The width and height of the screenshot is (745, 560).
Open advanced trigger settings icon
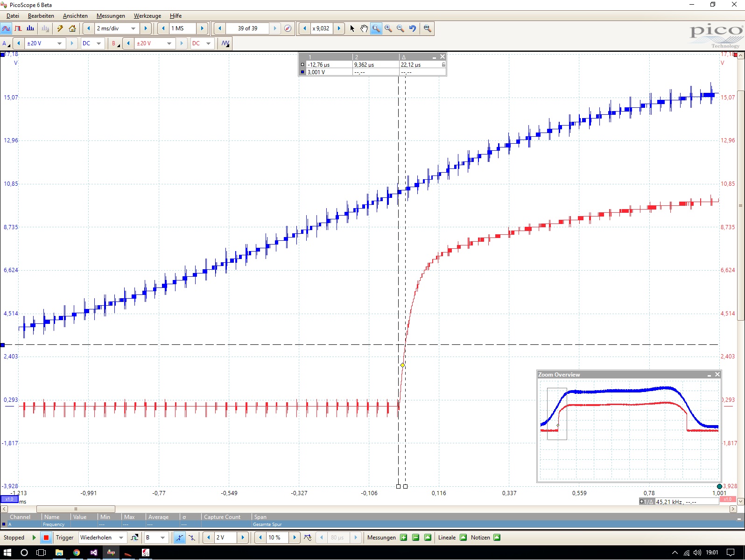tap(134, 538)
